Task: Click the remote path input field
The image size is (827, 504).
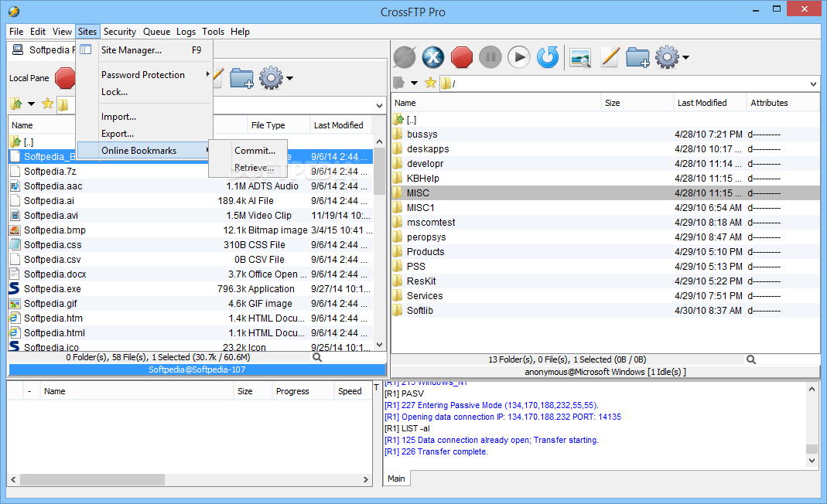Action: (x=629, y=83)
